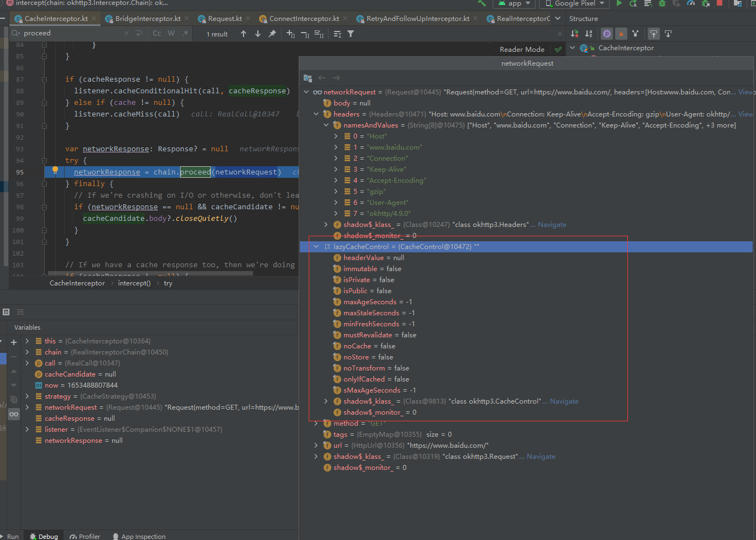Viewport: 756px width, 540px height.
Task: Toggle Show Properties P in Structure
Action: (x=606, y=34)
